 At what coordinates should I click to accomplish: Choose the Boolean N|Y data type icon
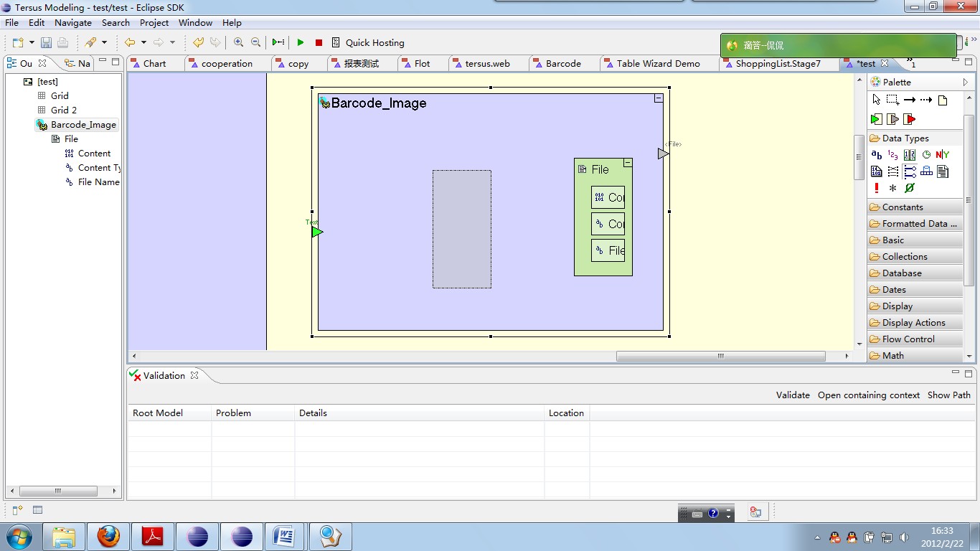[943, 155]
